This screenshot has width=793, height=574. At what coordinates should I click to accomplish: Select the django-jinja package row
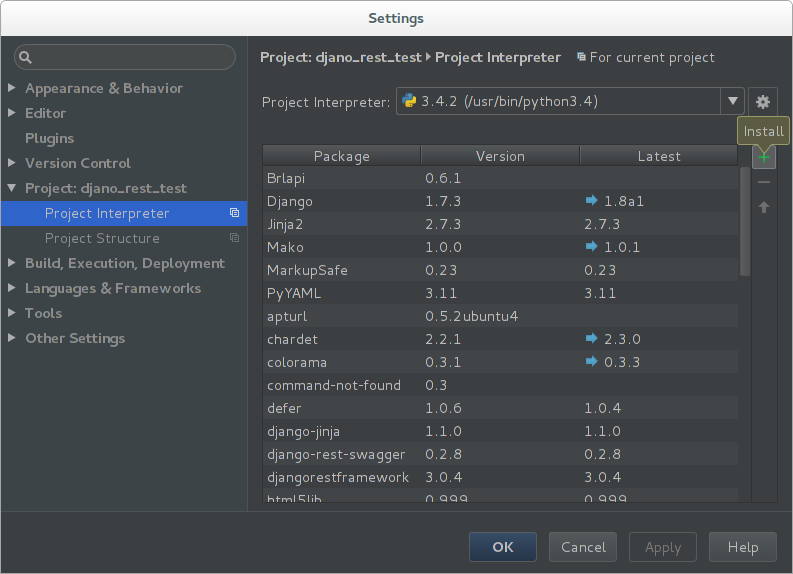500,431
